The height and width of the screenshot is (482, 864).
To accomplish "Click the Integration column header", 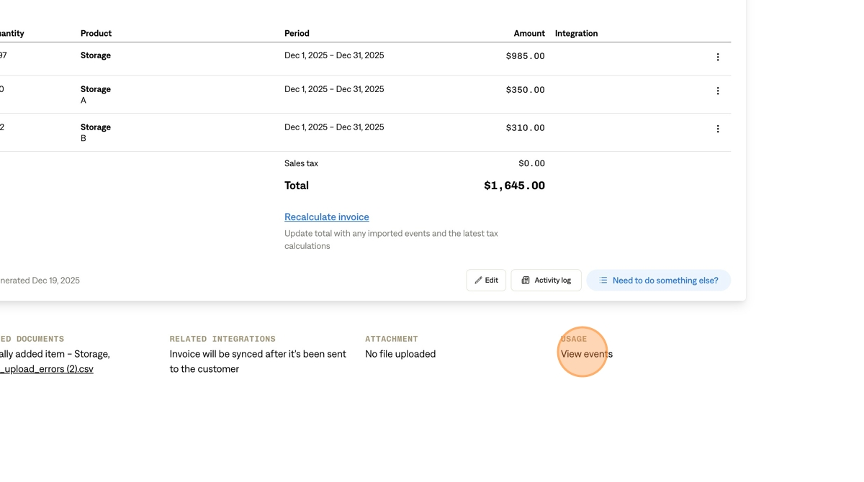I will pos(576,33).
